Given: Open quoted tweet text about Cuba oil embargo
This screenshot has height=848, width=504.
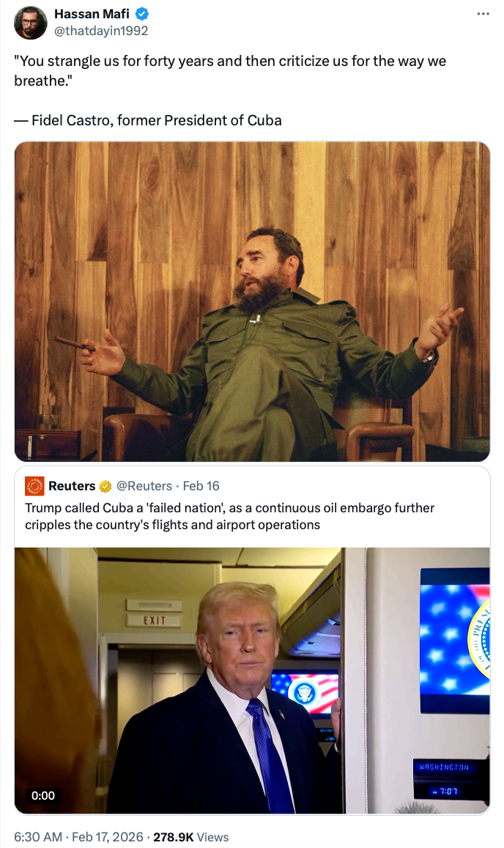Looking at the screenshot, I should [x=230, y=516].
